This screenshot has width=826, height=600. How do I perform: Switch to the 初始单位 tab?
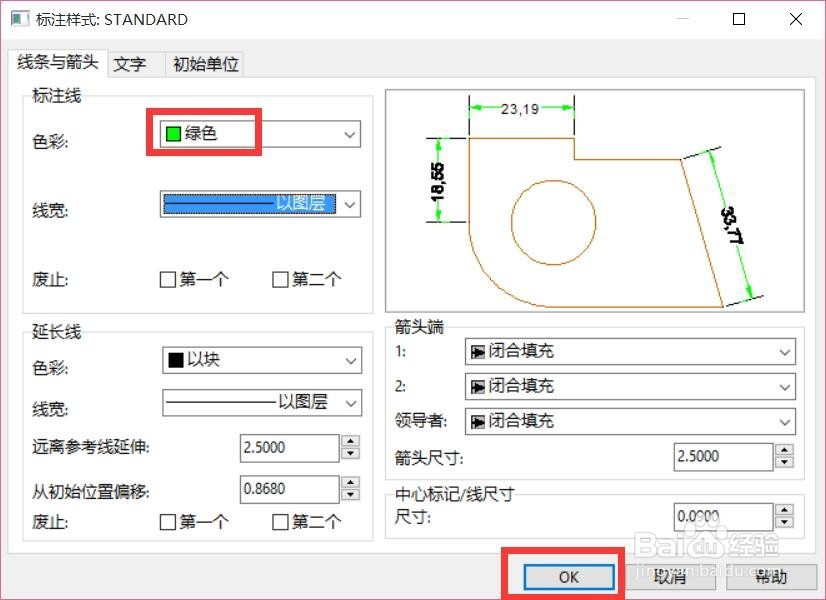pyautogui.click(x=204, y=64)
